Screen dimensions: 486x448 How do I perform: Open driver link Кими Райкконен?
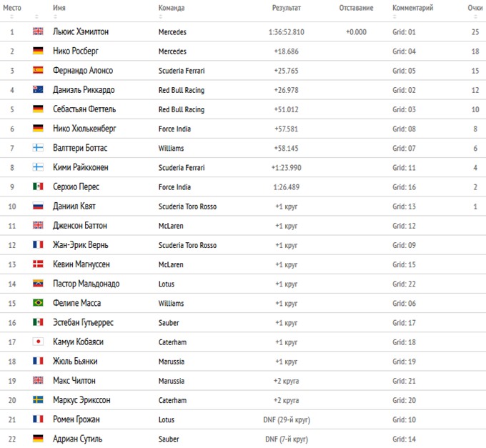(81, 167)
